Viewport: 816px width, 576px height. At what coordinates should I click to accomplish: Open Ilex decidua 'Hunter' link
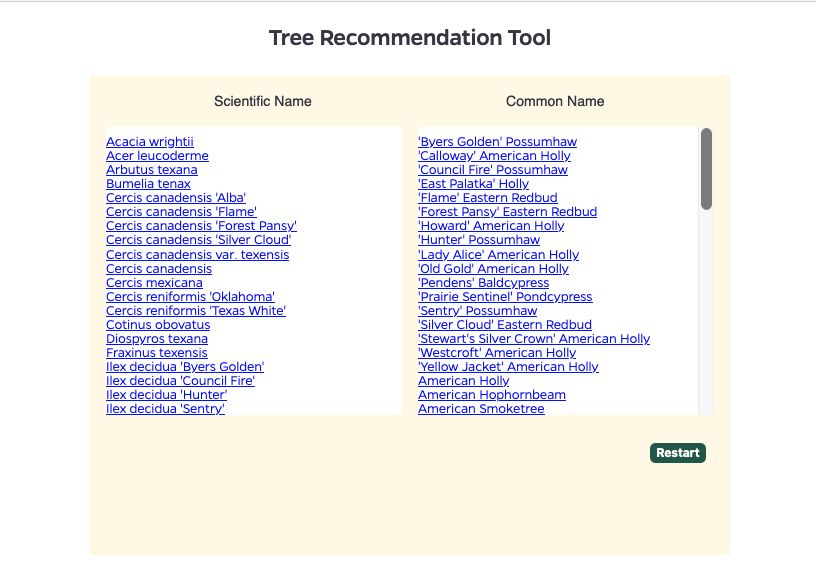point(166,395)
